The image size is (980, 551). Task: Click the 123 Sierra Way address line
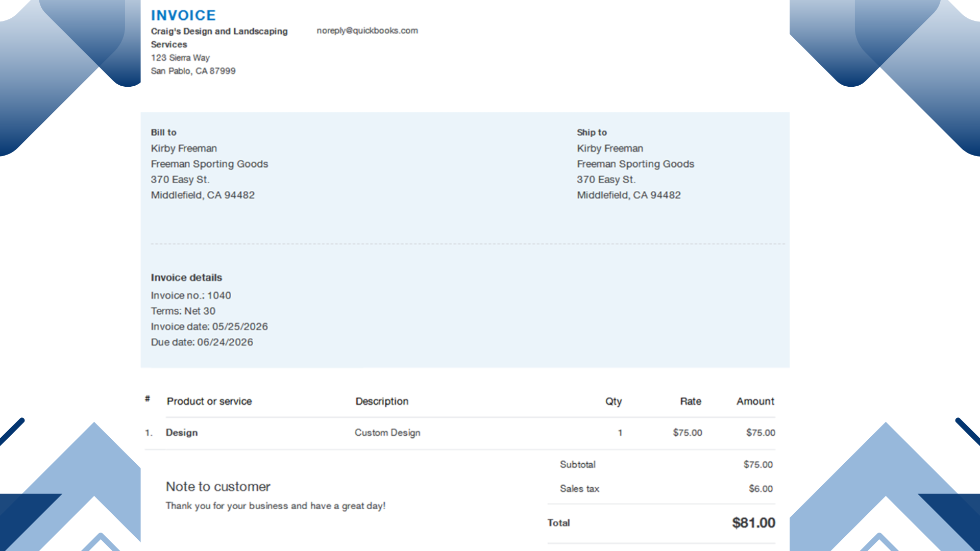pos(180,58)
